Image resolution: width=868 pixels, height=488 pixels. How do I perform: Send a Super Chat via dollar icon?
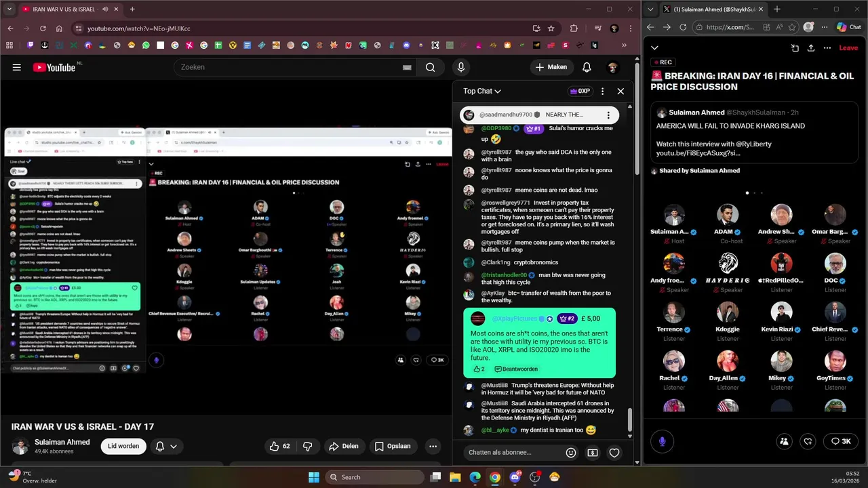point(593,452)
